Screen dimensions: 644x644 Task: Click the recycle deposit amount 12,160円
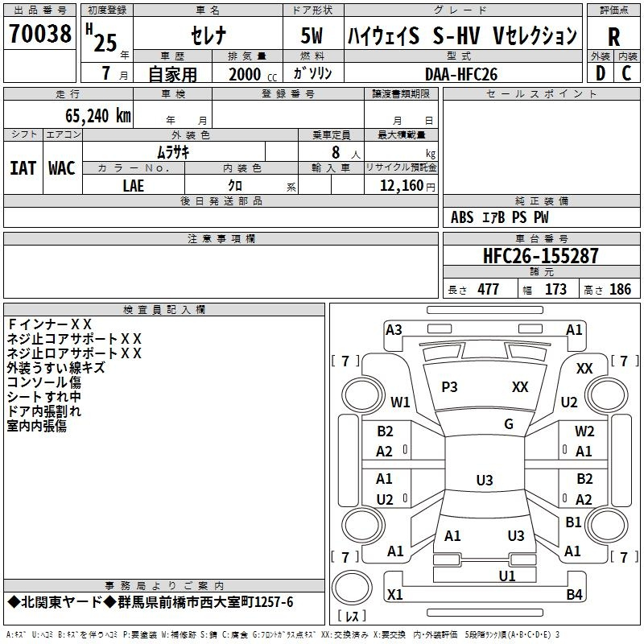tap(402, 186)
